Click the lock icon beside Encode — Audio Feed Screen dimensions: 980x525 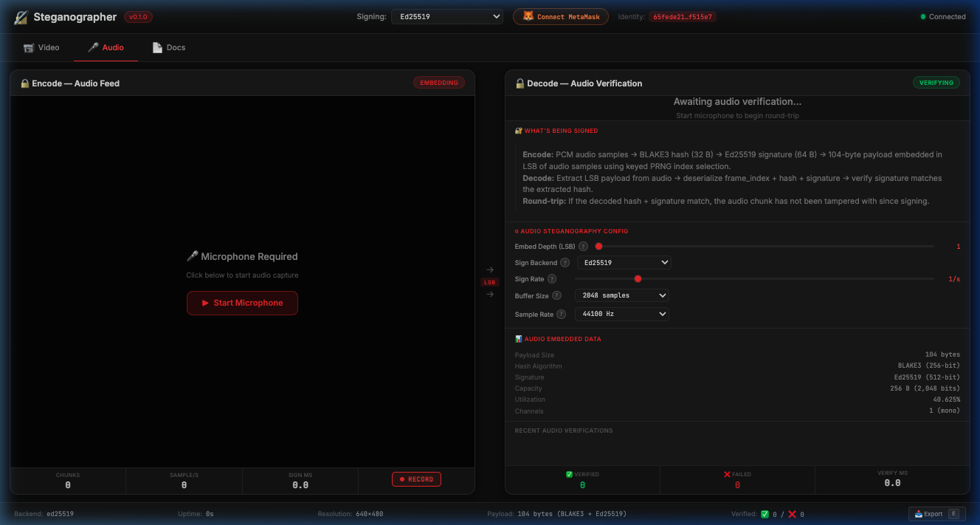click(24, 83)
